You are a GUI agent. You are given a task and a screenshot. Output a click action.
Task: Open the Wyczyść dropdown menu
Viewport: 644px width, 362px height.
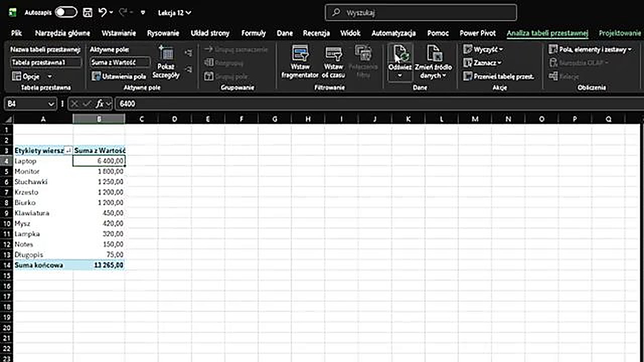pos(483,49)
